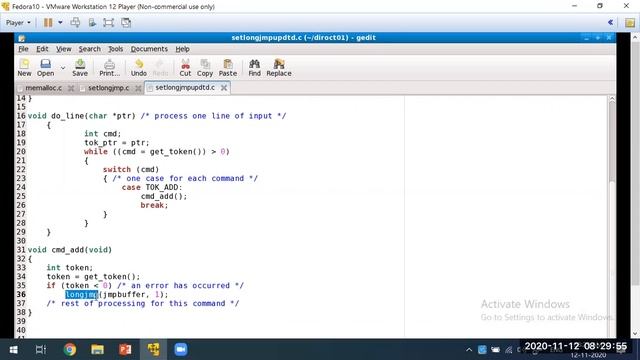The image size is (640, 360).
Task: Click the highlighted longjmp text on line 36
Action: click(81, 294)
